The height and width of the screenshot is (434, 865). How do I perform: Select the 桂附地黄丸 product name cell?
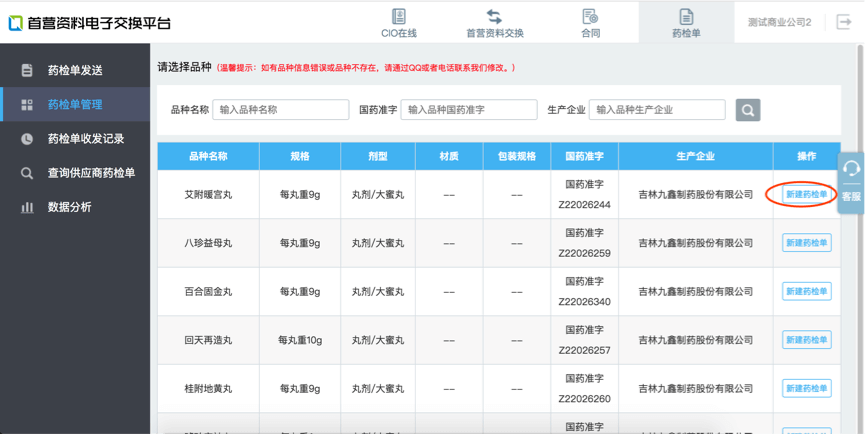click(209, 389)
